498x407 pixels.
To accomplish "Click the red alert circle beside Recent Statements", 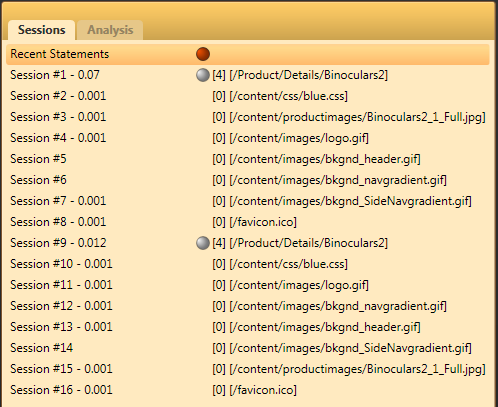I will (x=203, y=54).
